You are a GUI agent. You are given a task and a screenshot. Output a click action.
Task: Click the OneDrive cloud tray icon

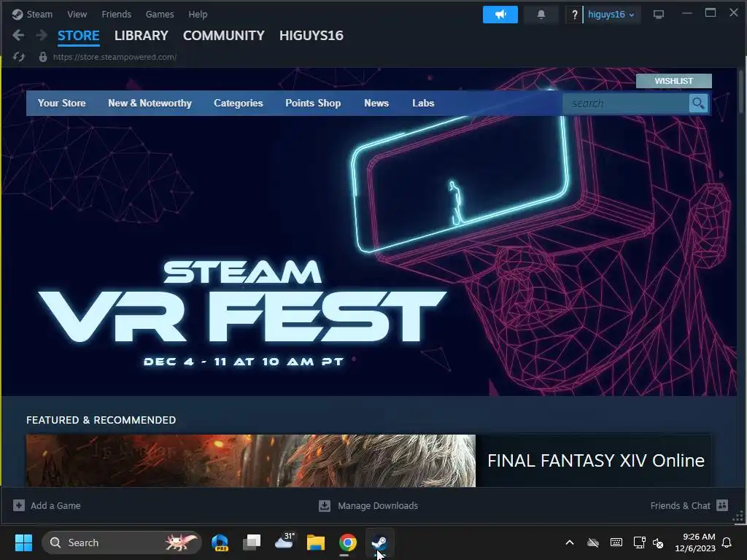(x=592, y=542)
